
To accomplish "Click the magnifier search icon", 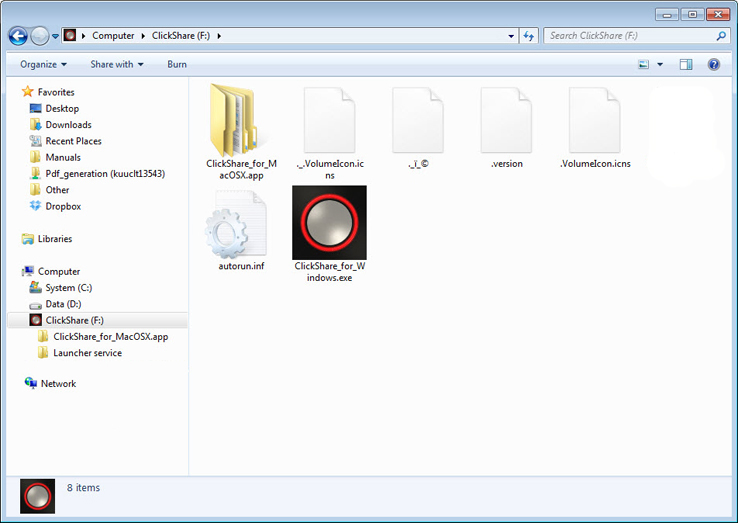I will click(721, 36).
